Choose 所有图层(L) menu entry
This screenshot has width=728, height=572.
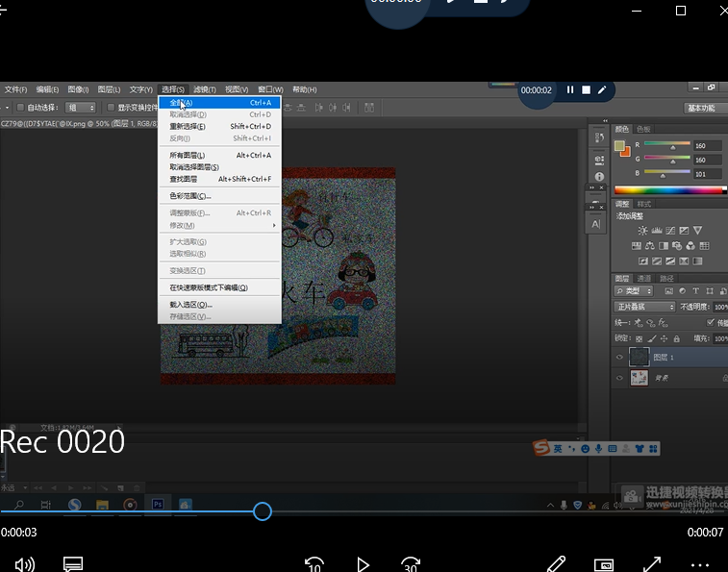pos(219,155)
